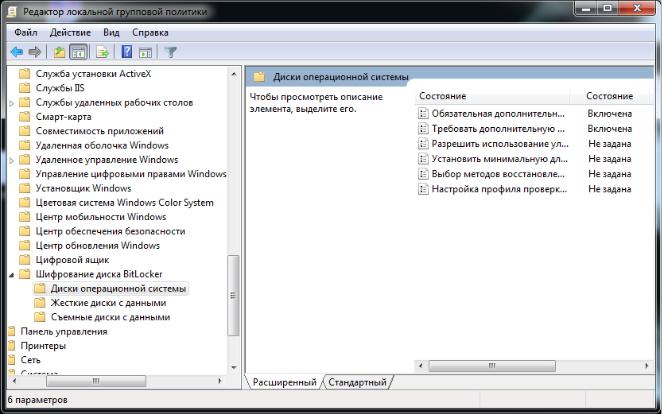Expand Службы удаленных рабочих столов node
This screenshot has height=414, width=662.
[x=12, y=103]
